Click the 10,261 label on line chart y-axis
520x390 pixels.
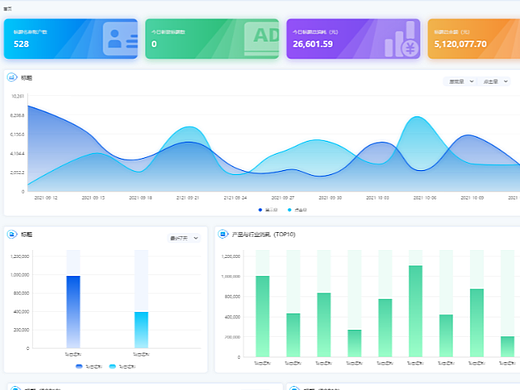tap(18, 96)
